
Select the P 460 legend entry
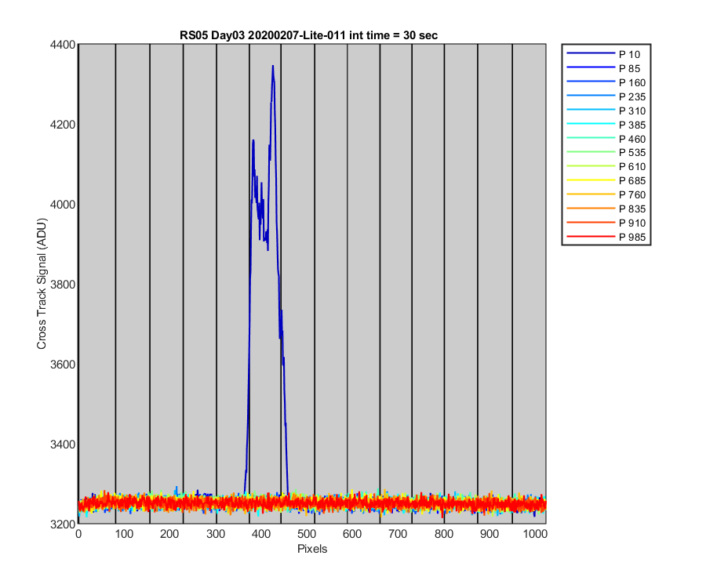point(606,139)
